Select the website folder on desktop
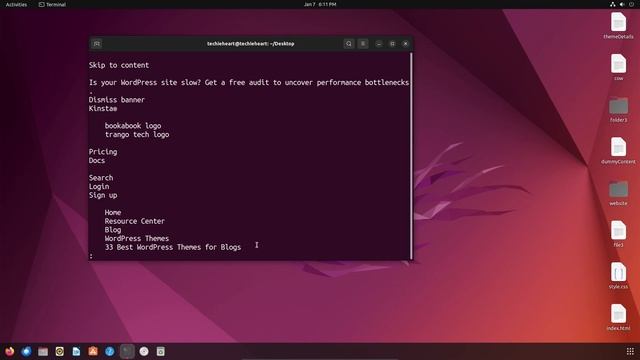Image resolution: width=640 pixels, height=360 pixels. (x=618, y=193)
